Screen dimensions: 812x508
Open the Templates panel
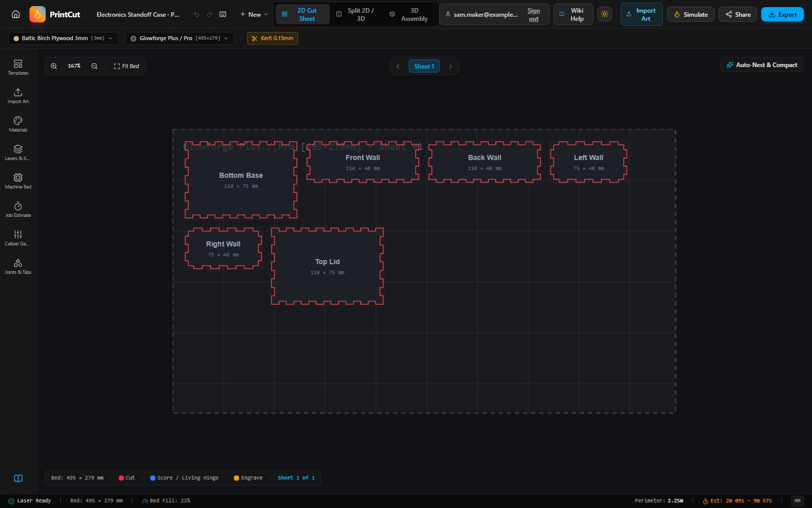coord(18,67)
